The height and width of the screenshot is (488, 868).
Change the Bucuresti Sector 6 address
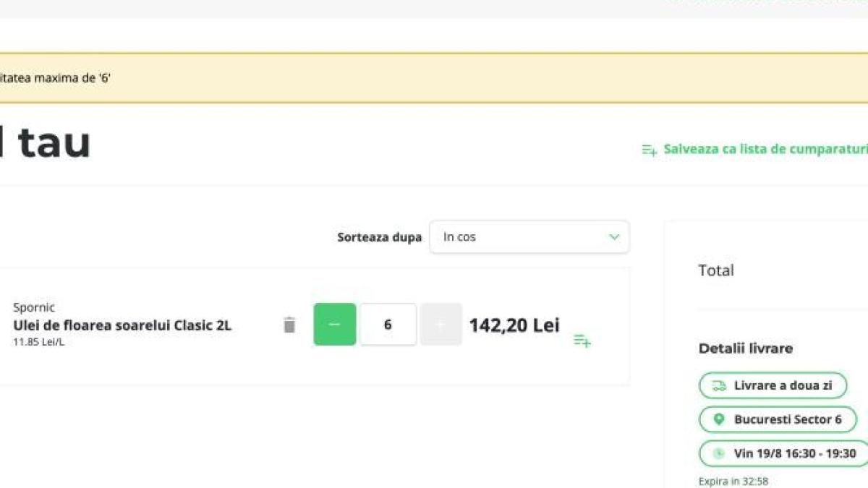pos(787,419)
